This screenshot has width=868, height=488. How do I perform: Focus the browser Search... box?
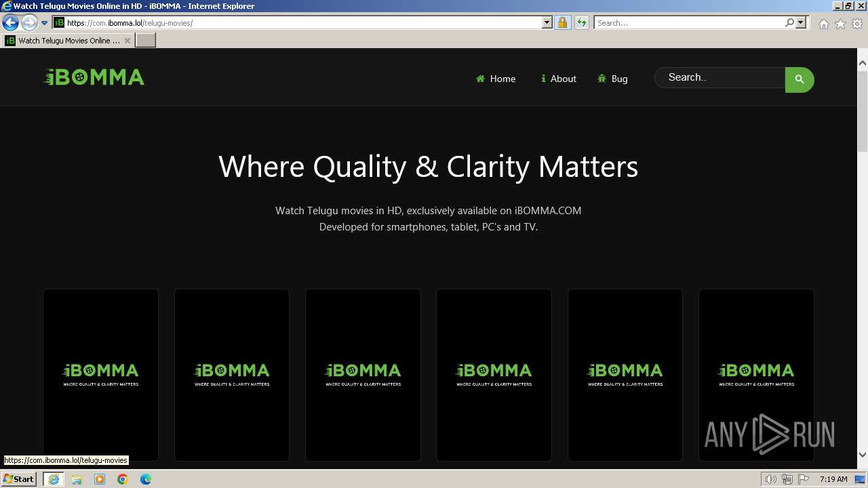[689, 22]
